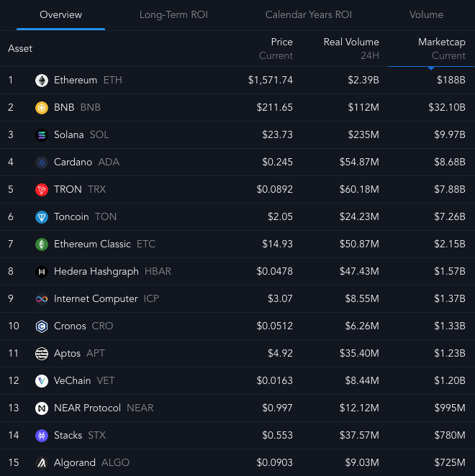Image resolution: width=475 pixels, height=476 pixels.
Task: Switch to the Volume tab
Action: coord(426,14)
